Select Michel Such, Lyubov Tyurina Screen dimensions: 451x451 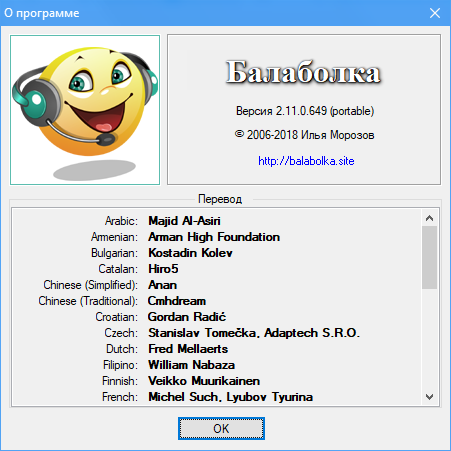(x=231, y=397)
